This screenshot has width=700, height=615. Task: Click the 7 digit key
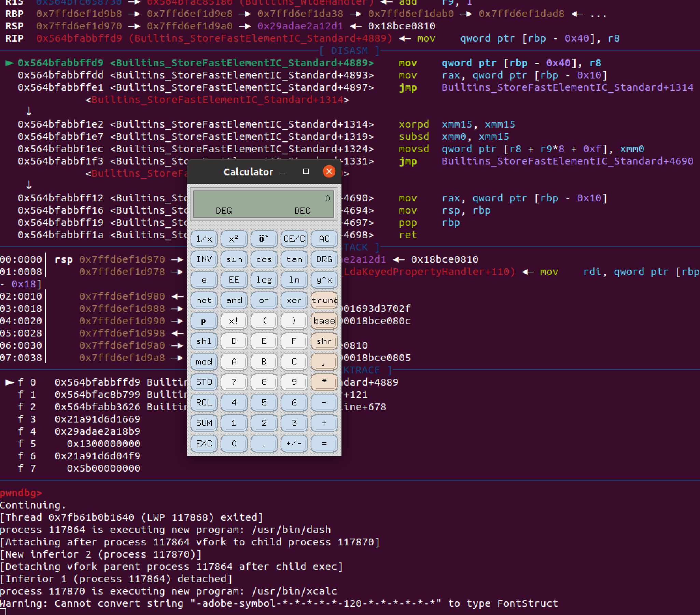[234, 382]
